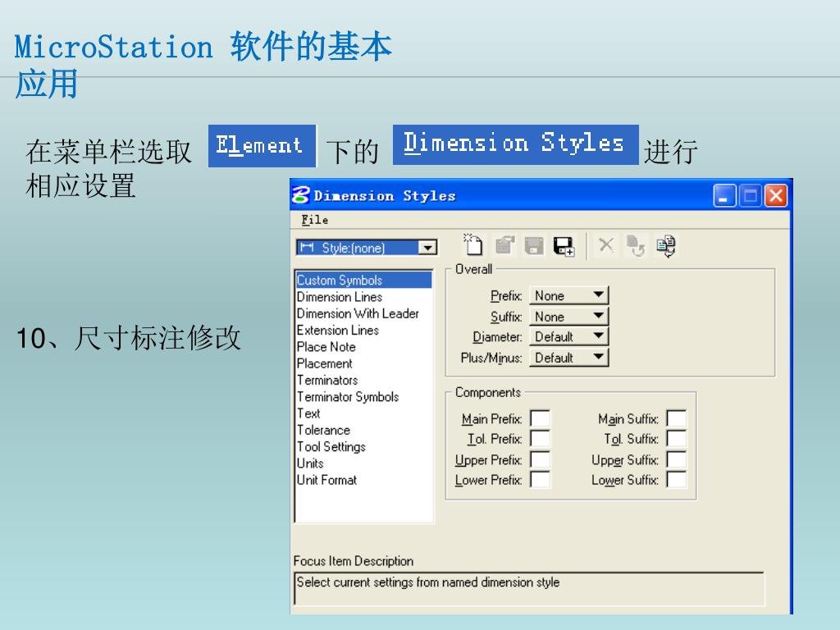Select Text category in list

pos(363,413)
